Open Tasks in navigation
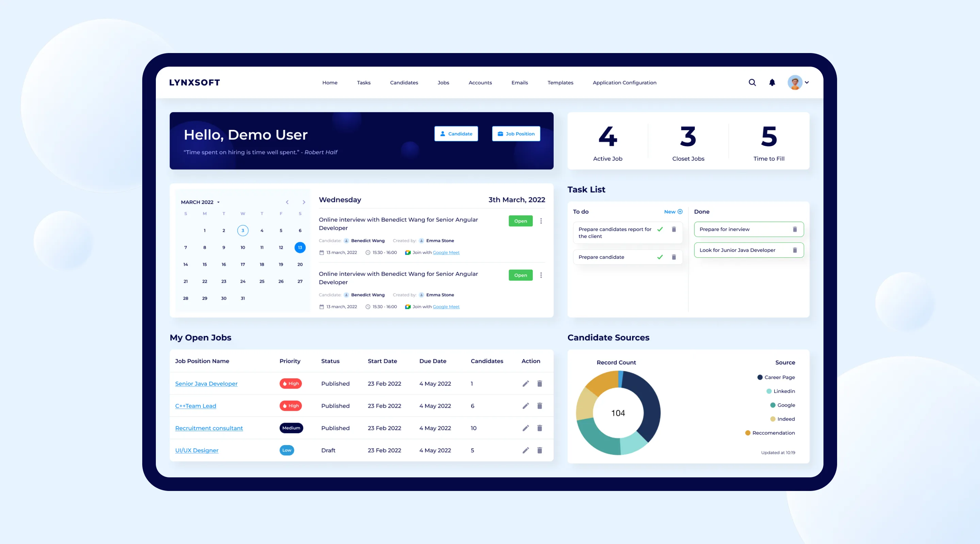 pos(364,83)
